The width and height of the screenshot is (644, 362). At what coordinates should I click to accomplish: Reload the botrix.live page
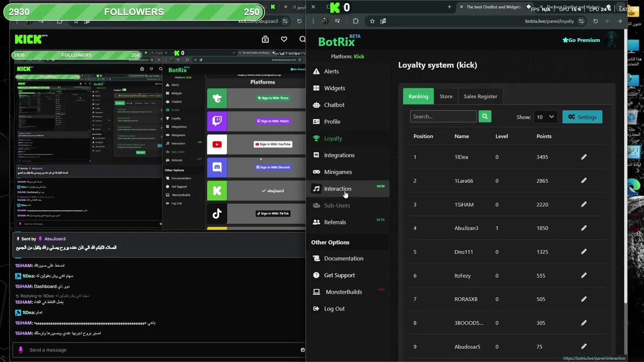click(x=596, y=21)
